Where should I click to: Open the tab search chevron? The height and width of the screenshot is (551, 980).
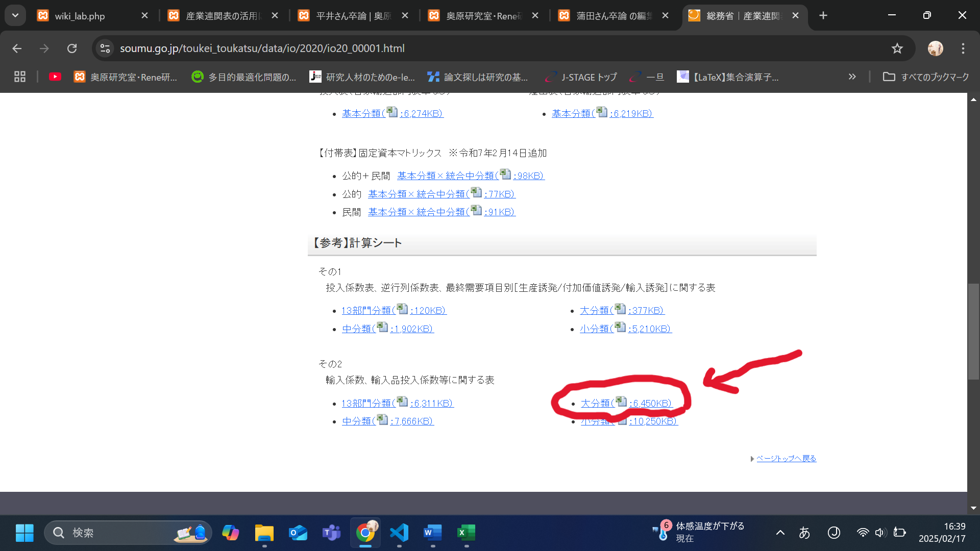pos(15,15)
